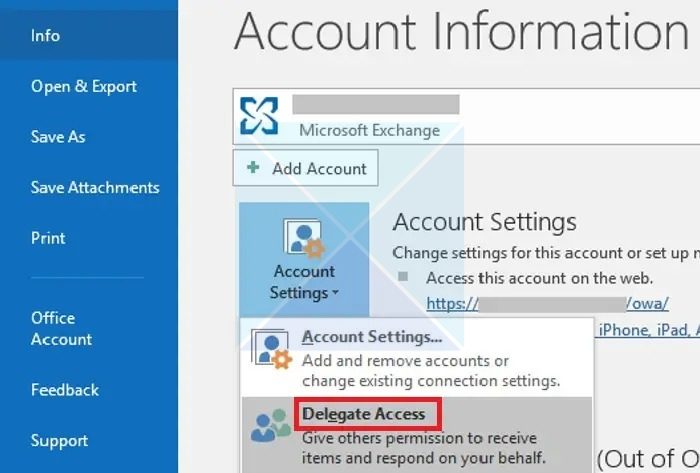Click the Account Settings menu item icon
The width and height of the screenshot is (700, 473).
point(271,349)
